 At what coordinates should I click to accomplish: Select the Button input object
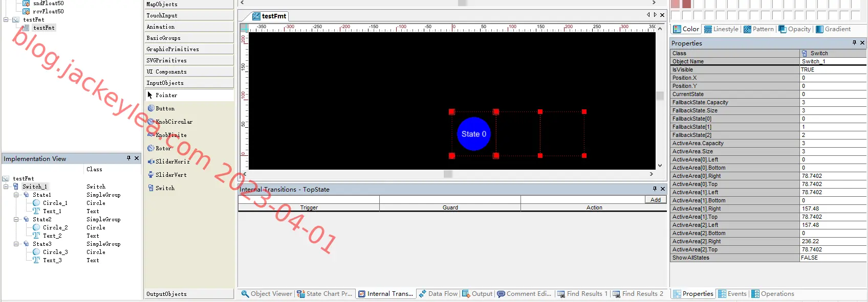(165, 108)
